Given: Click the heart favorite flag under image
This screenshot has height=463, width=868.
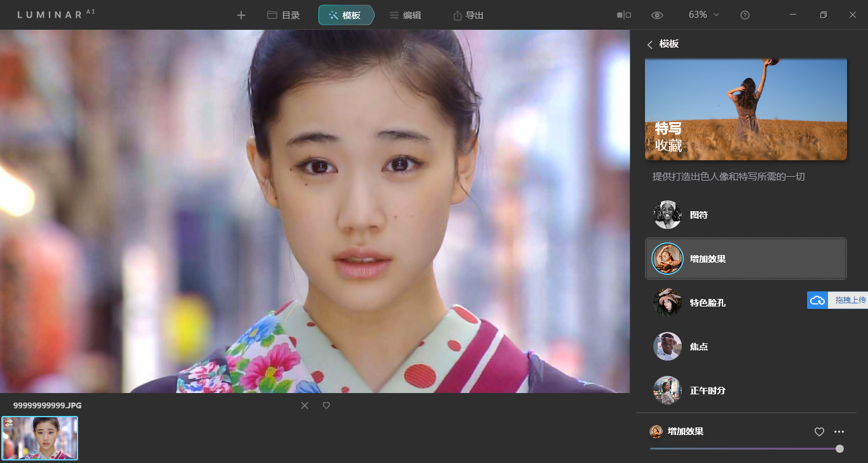Looking at the screenshot, I should tap(326, 405).
